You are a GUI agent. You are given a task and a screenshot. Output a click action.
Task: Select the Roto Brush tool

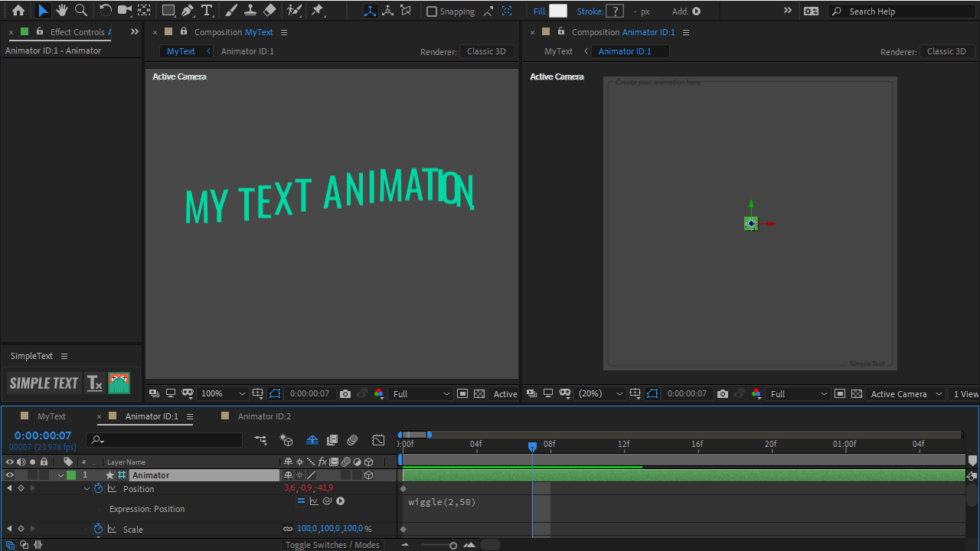(294, 11)
